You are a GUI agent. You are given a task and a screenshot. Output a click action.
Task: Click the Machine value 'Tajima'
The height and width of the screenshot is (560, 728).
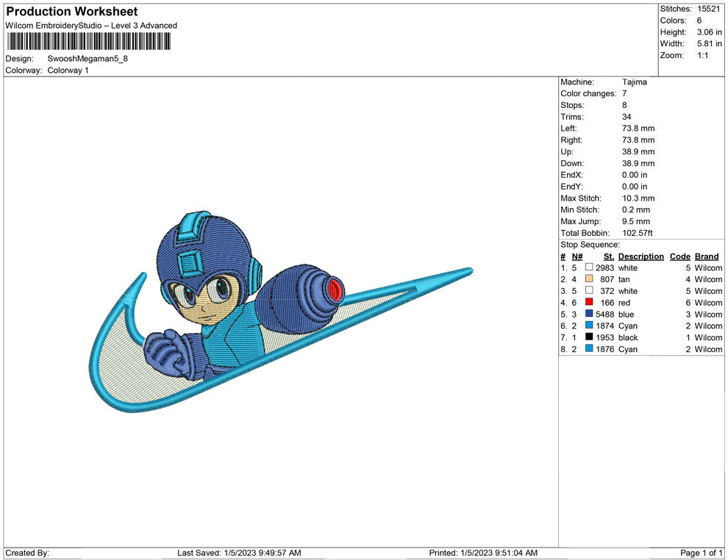click(634, 82)
